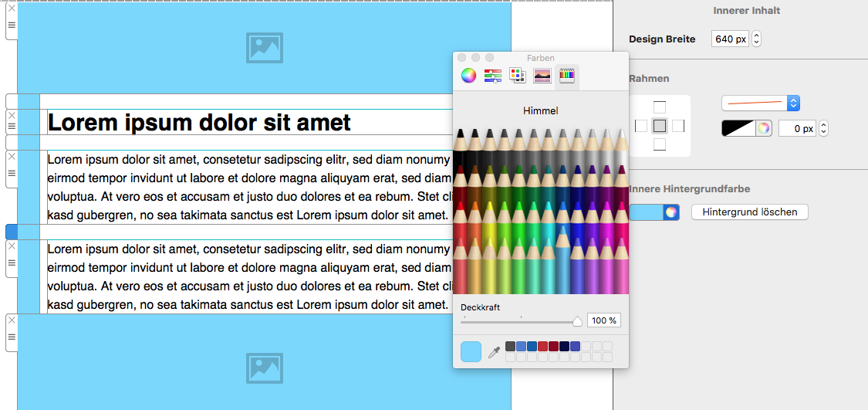The width and height of the screenshot is (868, 410).
Task: Click the current light blue color well
Action: coord(471,351)
